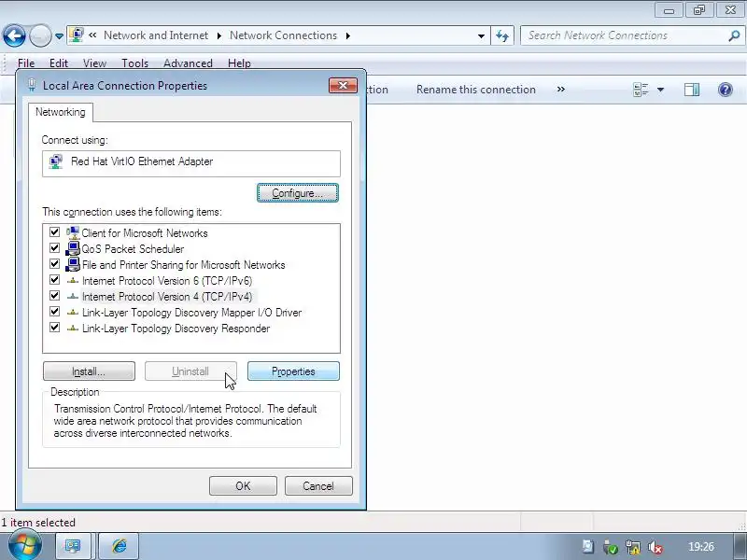Click the network icon in the address bar

pos(77,35)
